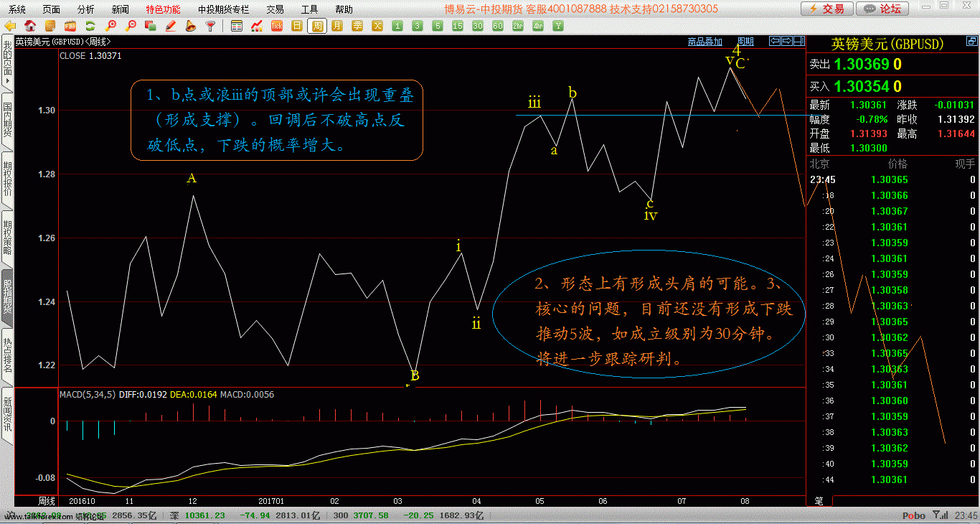Switch to the monthly (月) chart period
Image resolution: width=980 pixels, height=524 pixels.
pos(337,26)
